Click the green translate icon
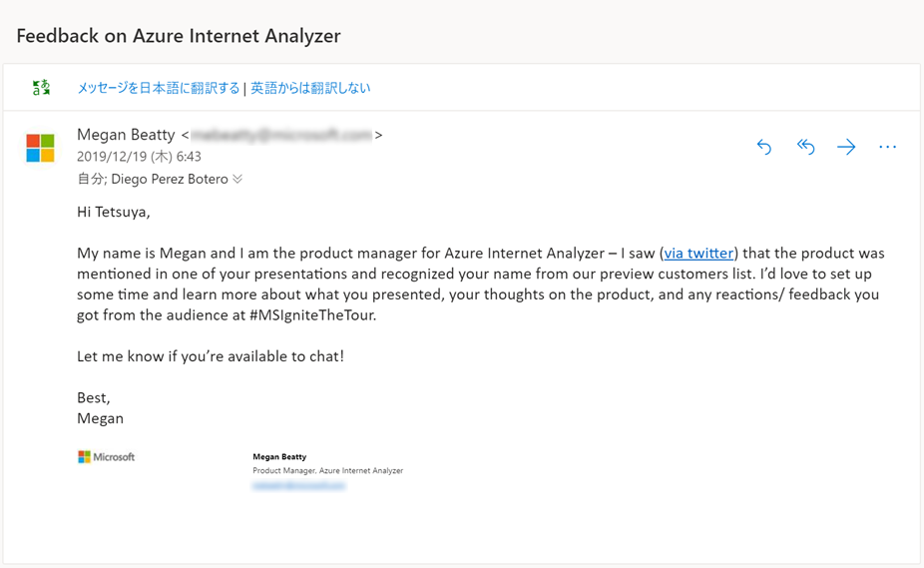This screenshot has width=924, height=568. click(41, 88)
